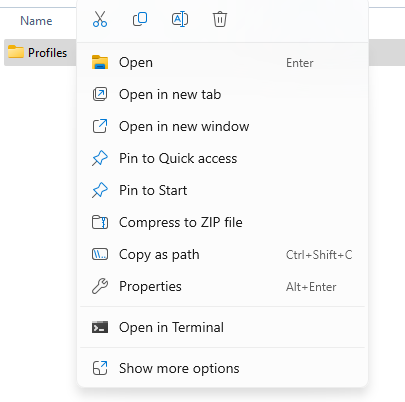Click the Delete trash can icon
405x402 pixels.
(x=220, y=19)
